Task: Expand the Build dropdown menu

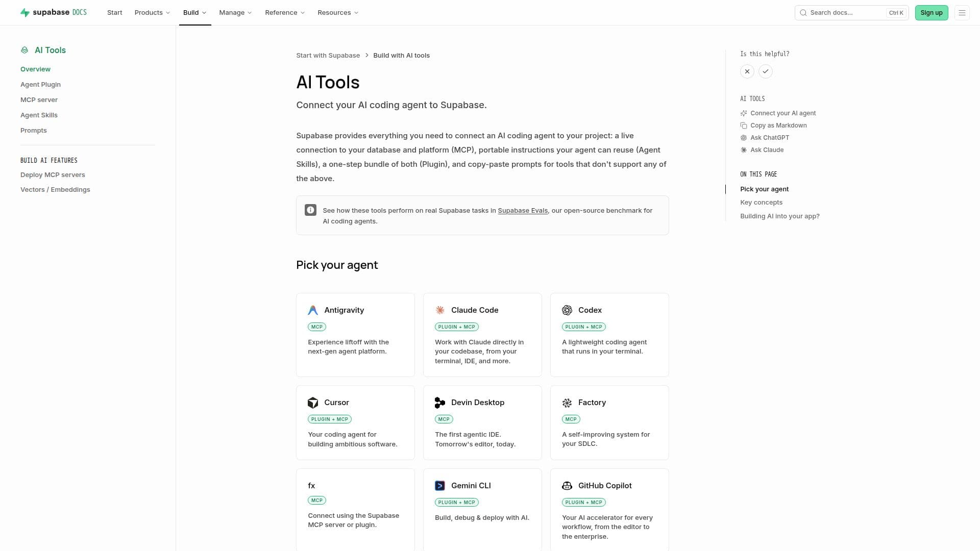Action: [x=195, y=12]
